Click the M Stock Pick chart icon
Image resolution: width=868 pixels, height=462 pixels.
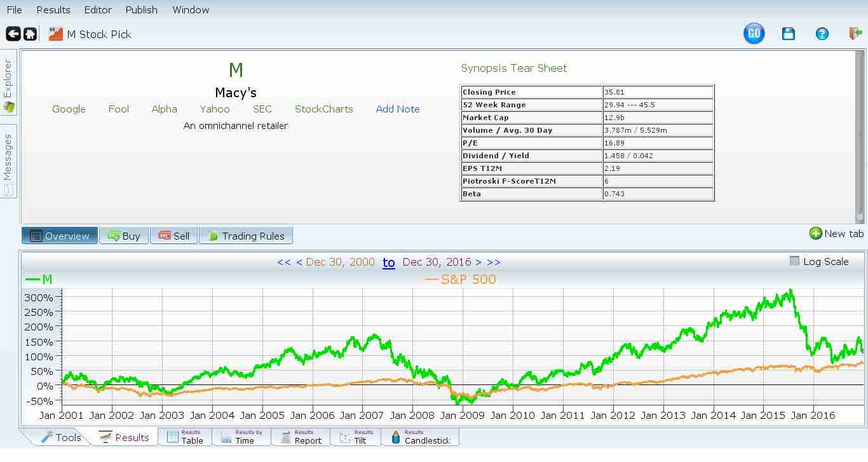[56, 34]
